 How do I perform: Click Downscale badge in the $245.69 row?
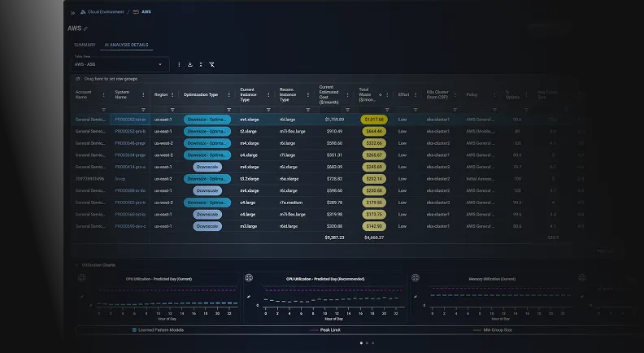[x=207, y=168]
